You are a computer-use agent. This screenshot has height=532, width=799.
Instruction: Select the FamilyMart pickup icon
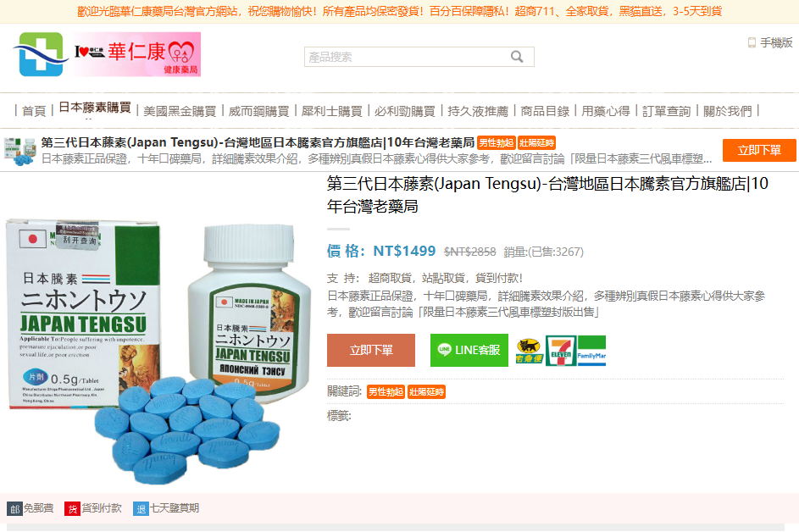click(x=591, y=351)
